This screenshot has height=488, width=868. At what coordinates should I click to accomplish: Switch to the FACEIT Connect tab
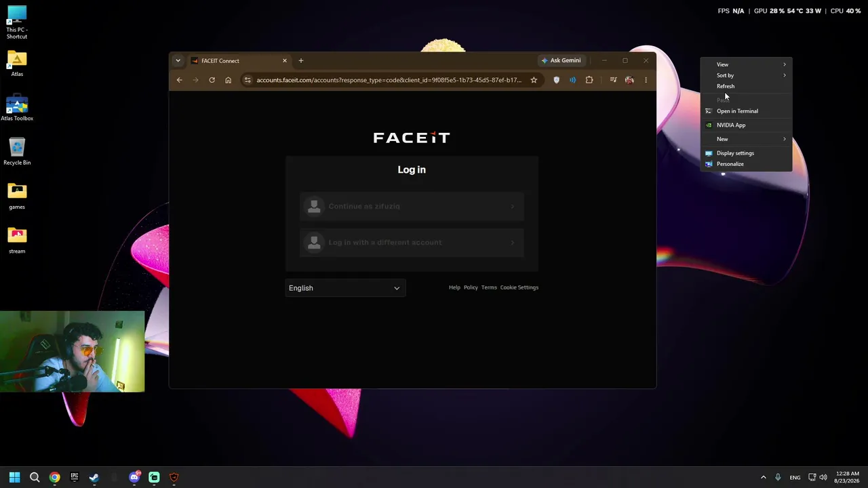[239, 60]
